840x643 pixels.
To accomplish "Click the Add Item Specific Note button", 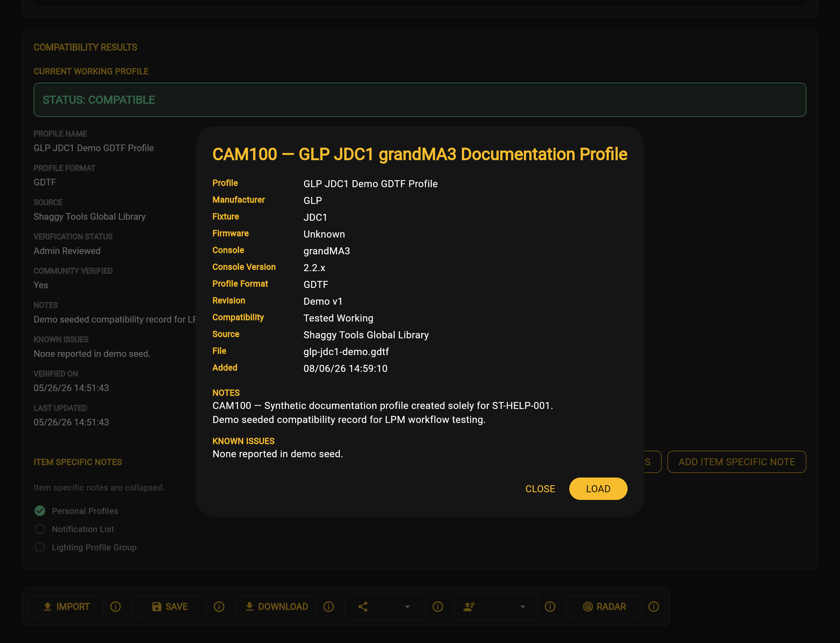I will [x=737, y=461].
